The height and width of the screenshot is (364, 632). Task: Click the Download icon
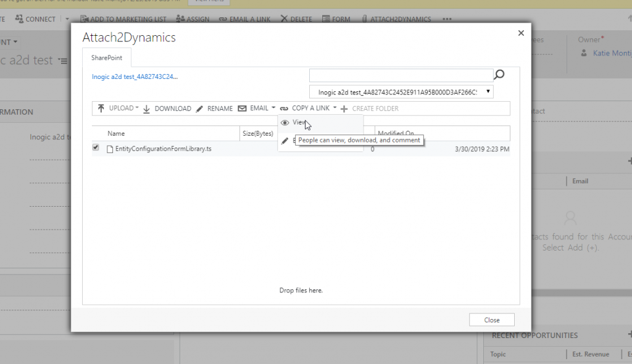coord(146,108)
